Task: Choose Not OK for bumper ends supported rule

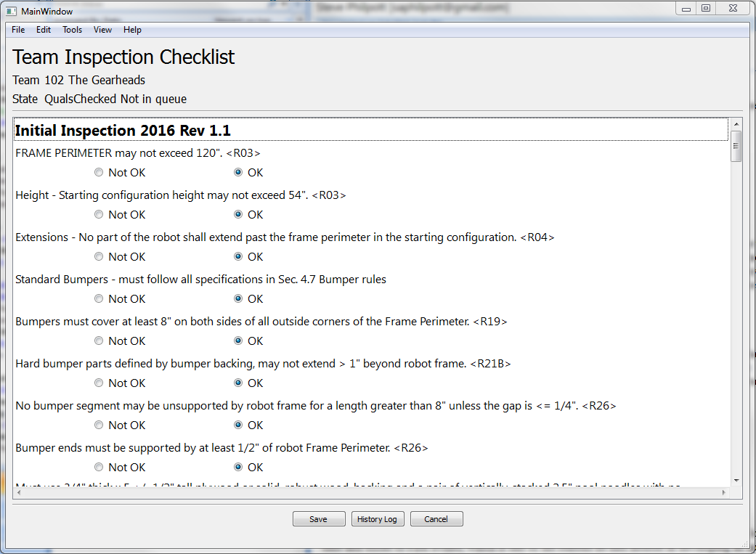Action: (99, 468)
